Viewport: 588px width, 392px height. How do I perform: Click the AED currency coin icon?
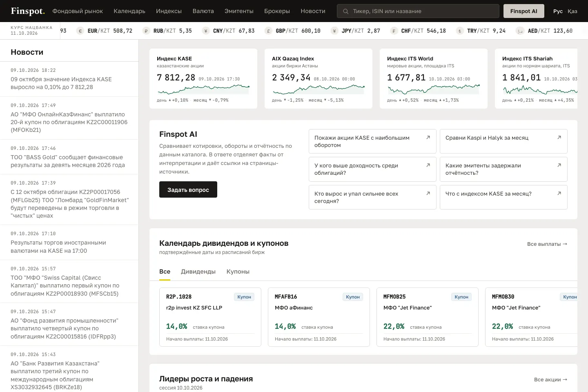tap(520, 31)
